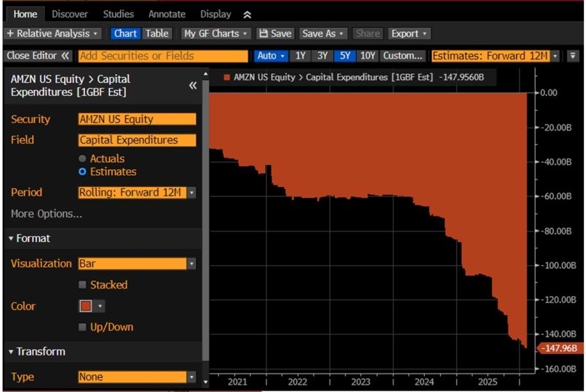586x392 pixels.
Task: Enable the Up/Down checkbox
Action: click(83, 327)
